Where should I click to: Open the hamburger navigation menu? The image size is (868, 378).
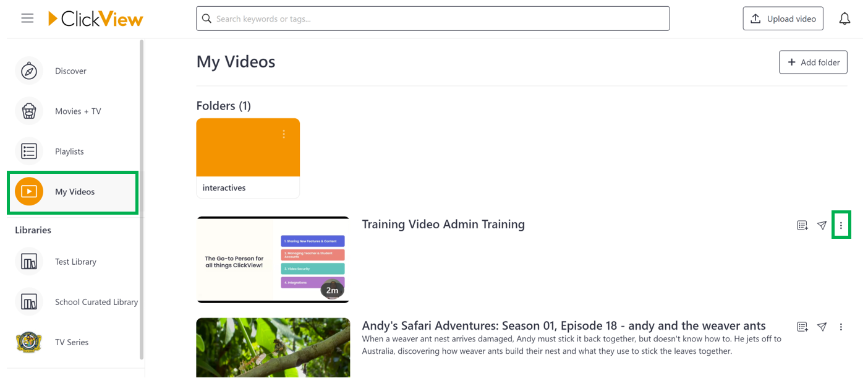tap(27, 19)
